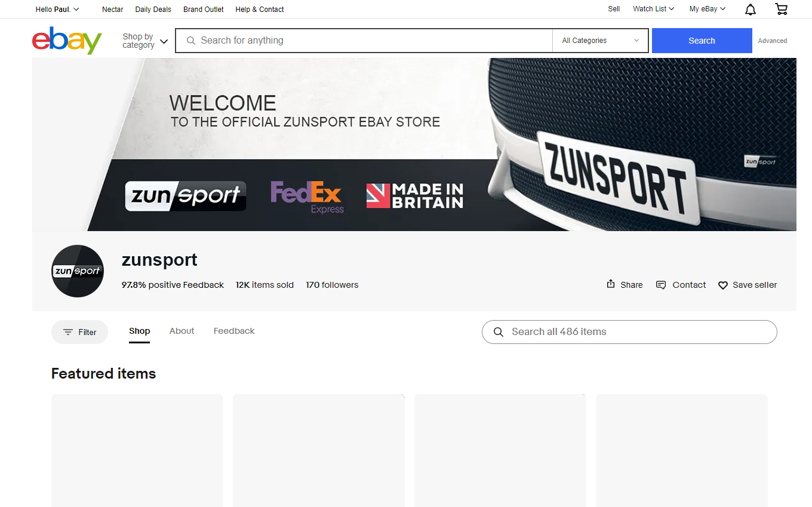The image size is (812, 507).
Task: Open the shopping cart icon
Action: point(782,9)
